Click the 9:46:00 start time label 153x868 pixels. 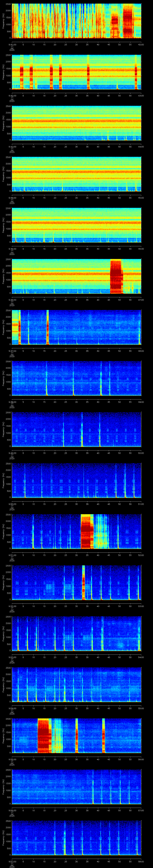coord(12,300)
